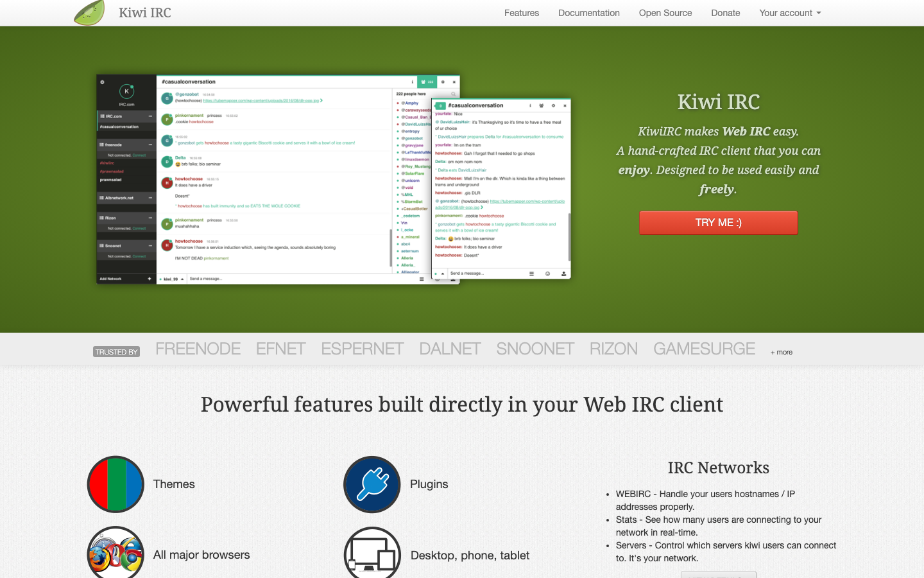Screen dimensions: 924x578
Task: Open the Features menu item
Action: tap(522, 13)
